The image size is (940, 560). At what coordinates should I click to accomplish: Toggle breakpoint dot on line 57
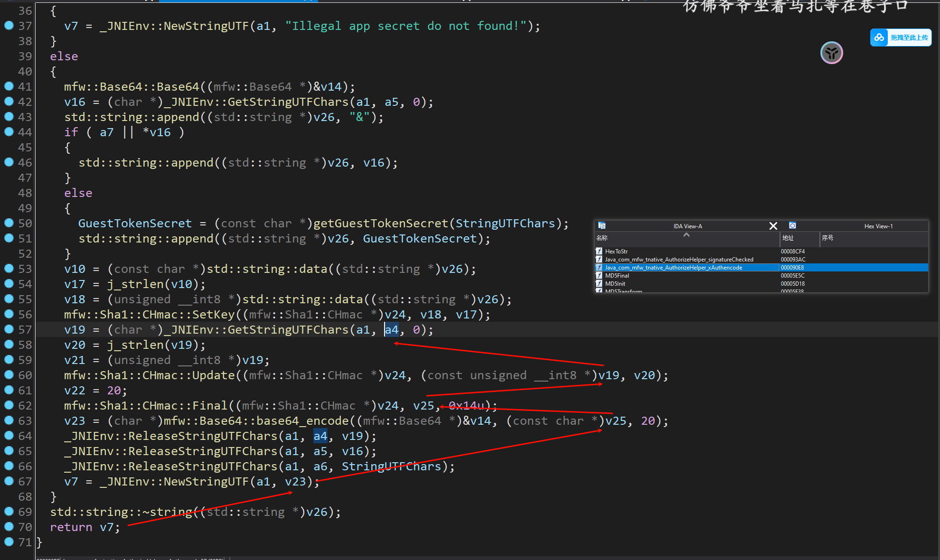click(x=9, y=329)
